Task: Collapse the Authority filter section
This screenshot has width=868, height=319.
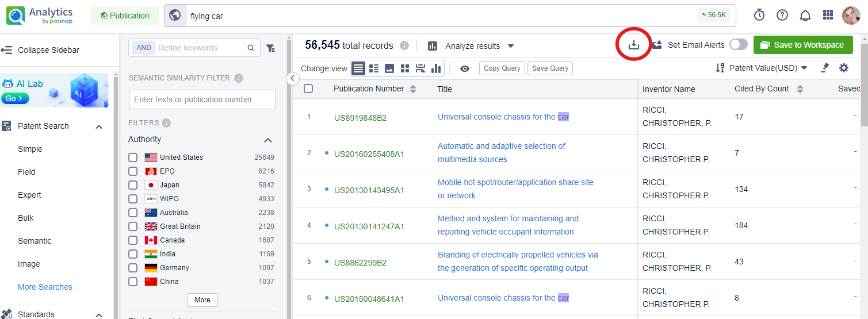Action: (267, 140)
